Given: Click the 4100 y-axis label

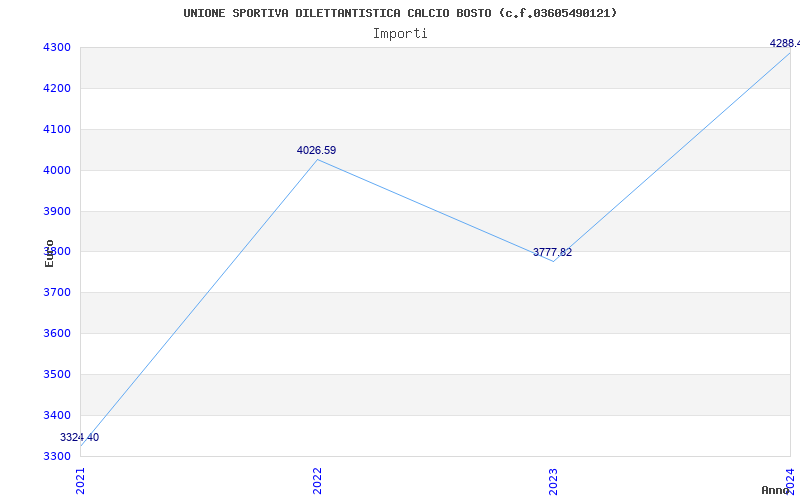Looking at the screenshot, I should tap(57, 129).
